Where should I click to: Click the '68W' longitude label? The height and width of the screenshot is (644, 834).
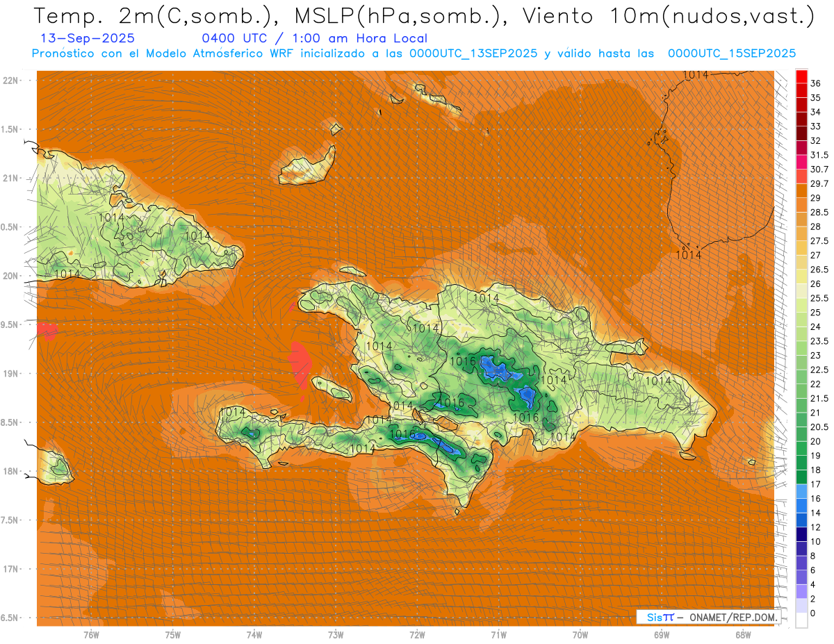(x=743, y=635)
